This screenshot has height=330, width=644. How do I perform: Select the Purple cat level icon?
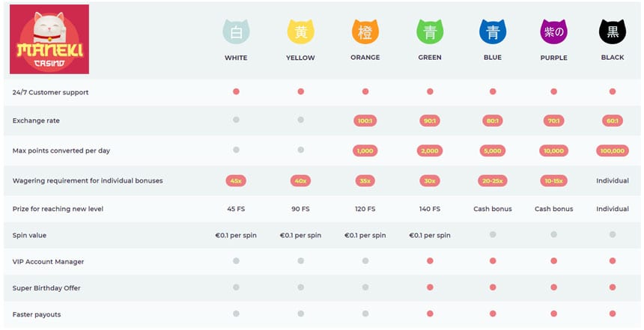(553, 31)
